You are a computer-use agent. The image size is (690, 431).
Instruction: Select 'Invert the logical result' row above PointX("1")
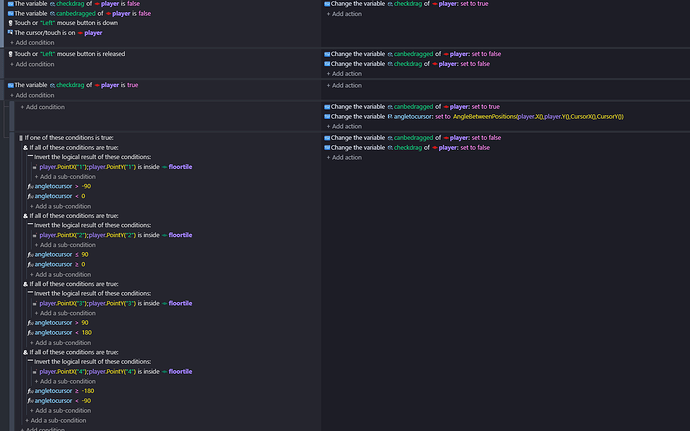point(89,157)
